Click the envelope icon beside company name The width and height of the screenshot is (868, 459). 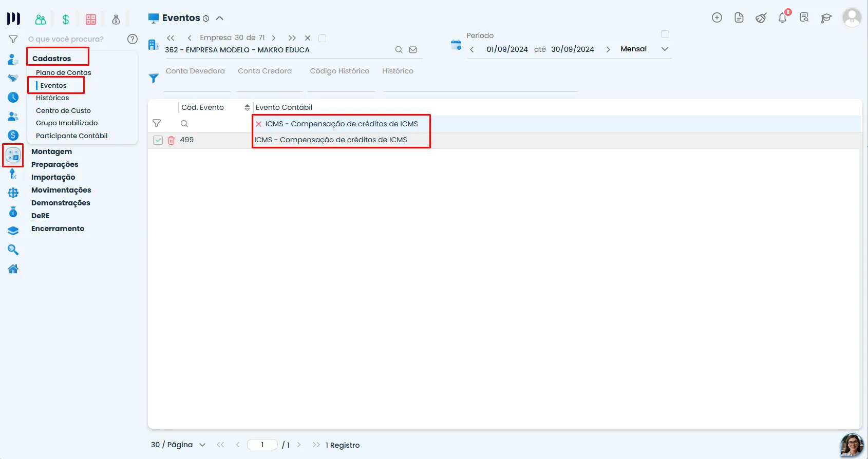click(x=413, y=50)
